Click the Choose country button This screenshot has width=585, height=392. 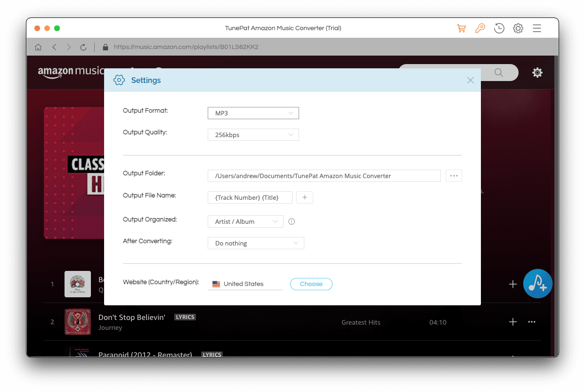tap(311, 284)
